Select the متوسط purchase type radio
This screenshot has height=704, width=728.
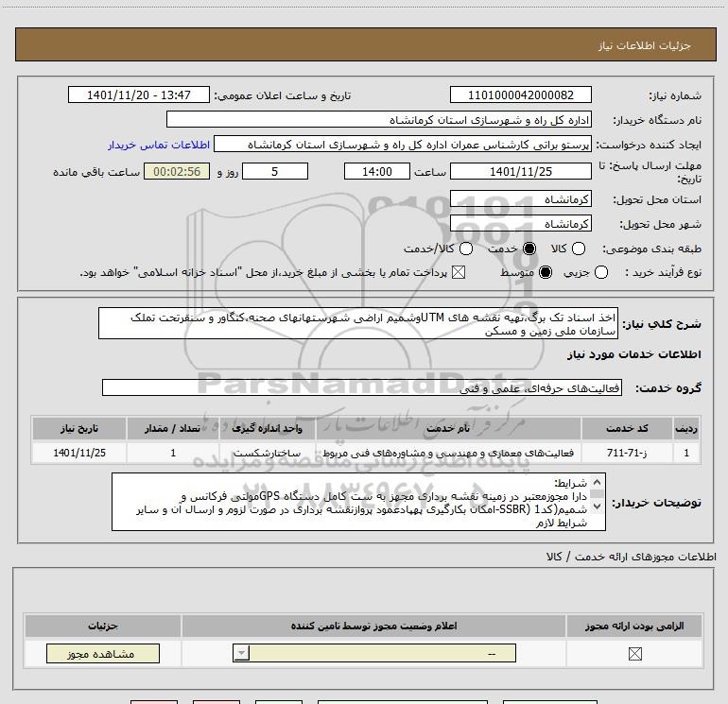(x=546, y=272)
